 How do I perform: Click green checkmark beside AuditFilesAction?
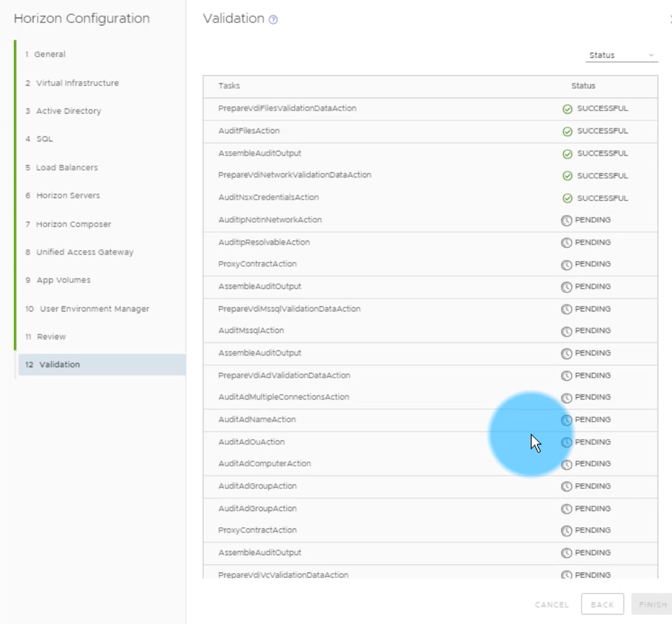tap(567, 131)
